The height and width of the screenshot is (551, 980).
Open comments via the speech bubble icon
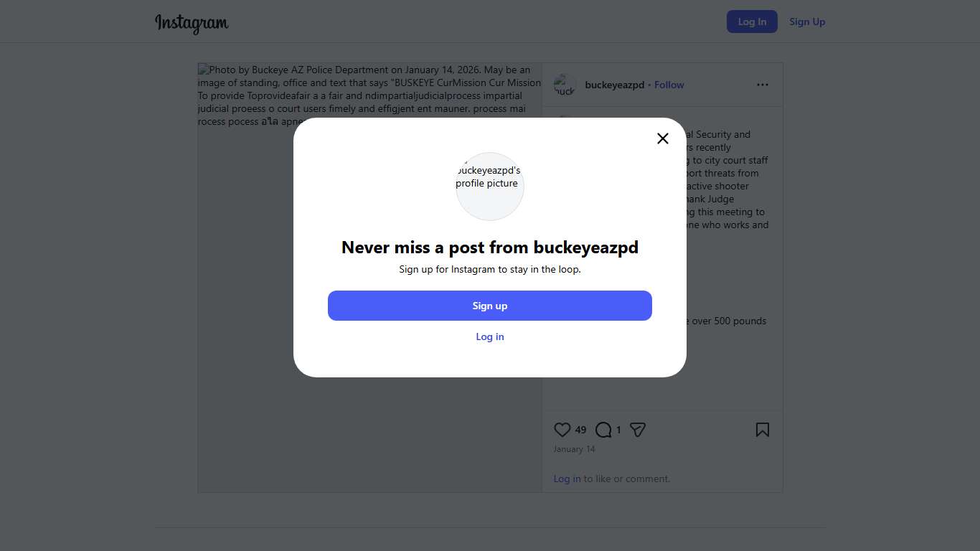coord(603,430)
